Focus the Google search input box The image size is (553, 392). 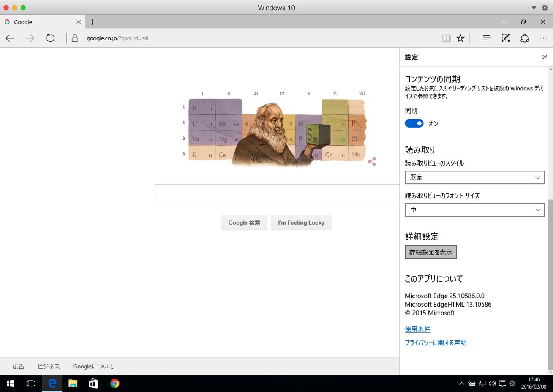click(x=277, y=193)
